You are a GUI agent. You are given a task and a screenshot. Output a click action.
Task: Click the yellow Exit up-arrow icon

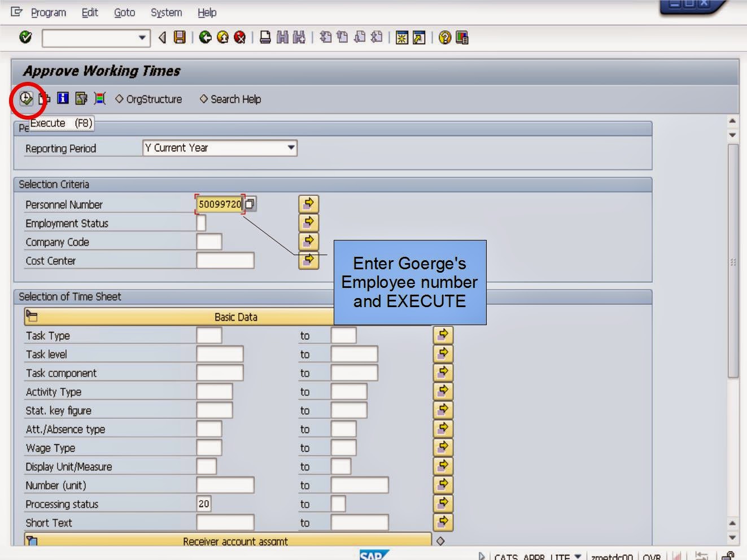(x=223, y=38)
